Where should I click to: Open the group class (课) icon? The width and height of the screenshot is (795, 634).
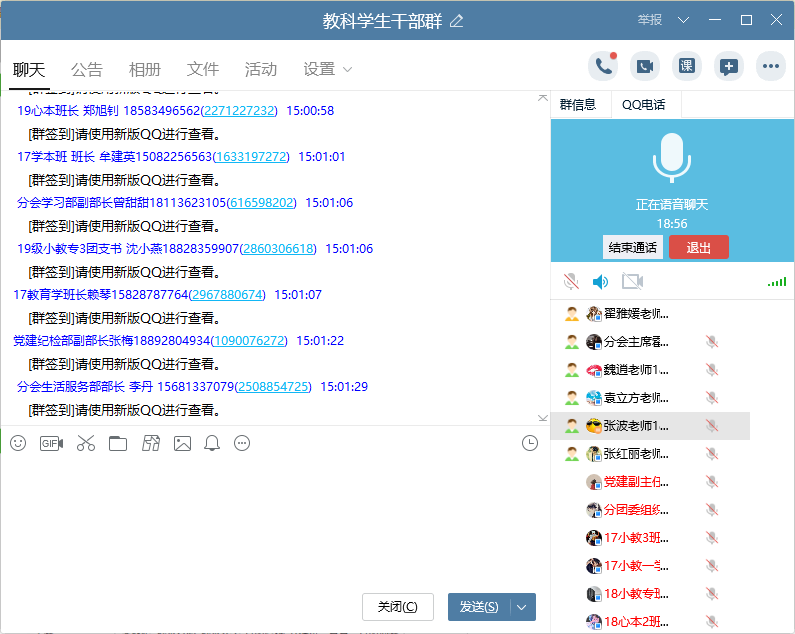pos(687,67)
